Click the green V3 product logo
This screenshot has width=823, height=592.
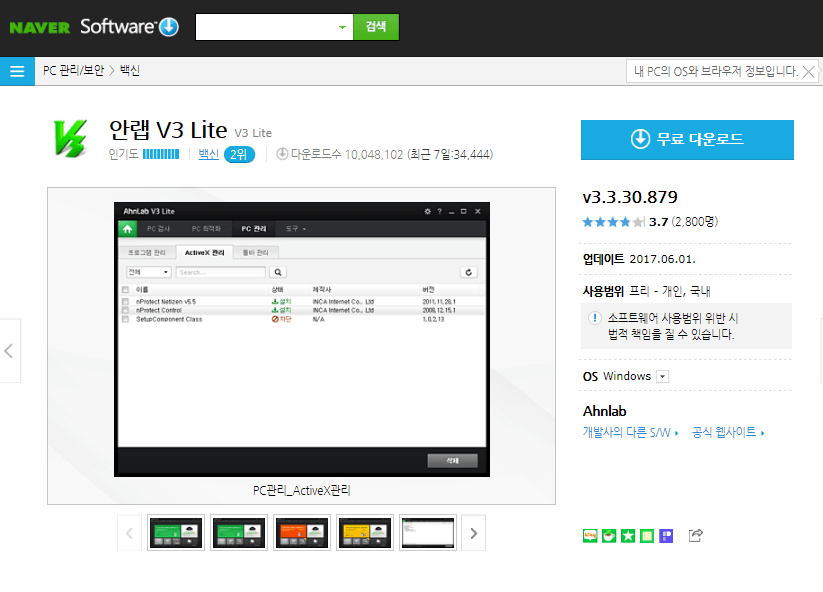70,138
